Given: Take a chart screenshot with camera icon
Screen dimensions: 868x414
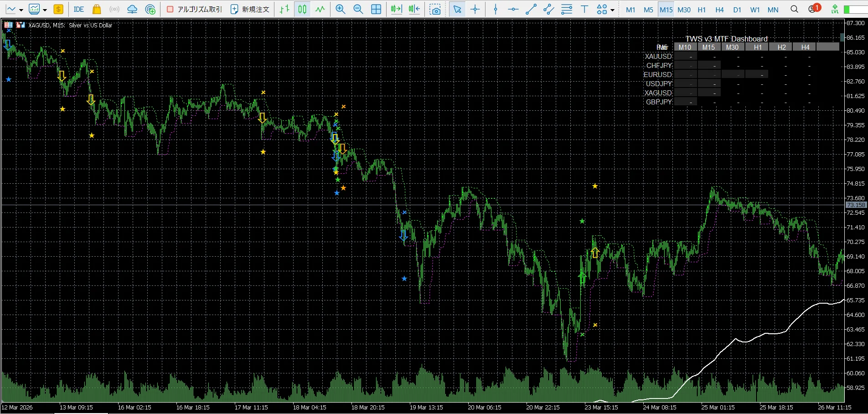Looking at the screenshot, I should [x=435, y=10].
